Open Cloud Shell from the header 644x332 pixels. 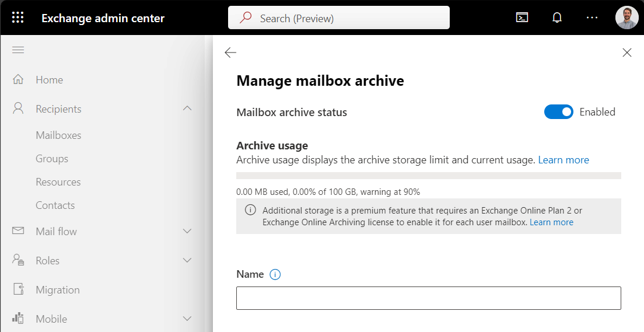(x=522, y=18)
